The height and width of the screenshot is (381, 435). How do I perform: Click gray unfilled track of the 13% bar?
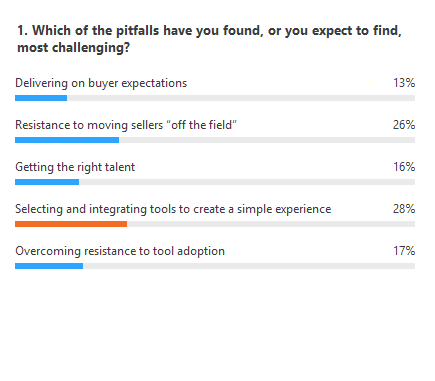point(241,98)
